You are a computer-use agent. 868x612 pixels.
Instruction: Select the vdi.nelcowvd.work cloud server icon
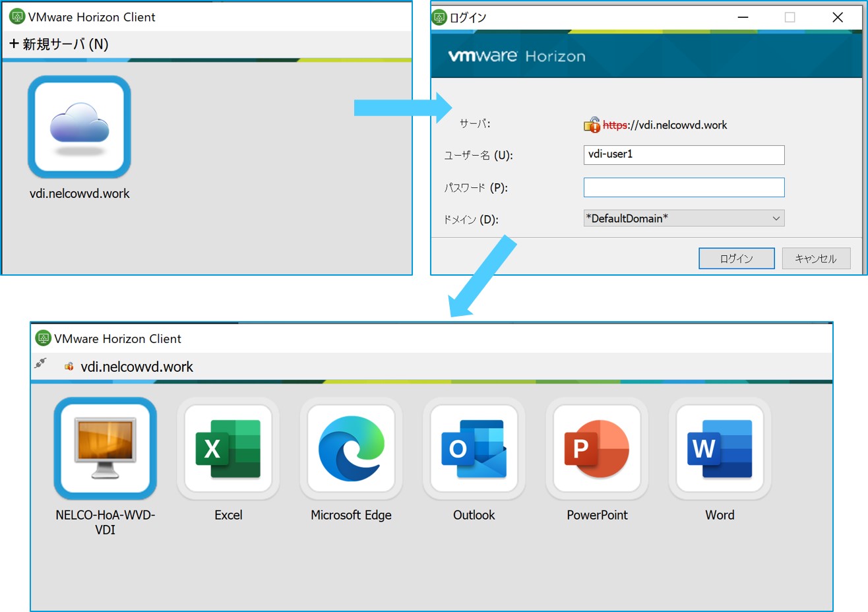coord(79,126)
